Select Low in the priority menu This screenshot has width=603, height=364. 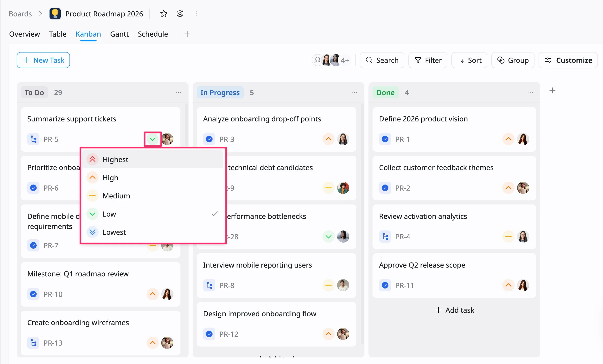153,214
